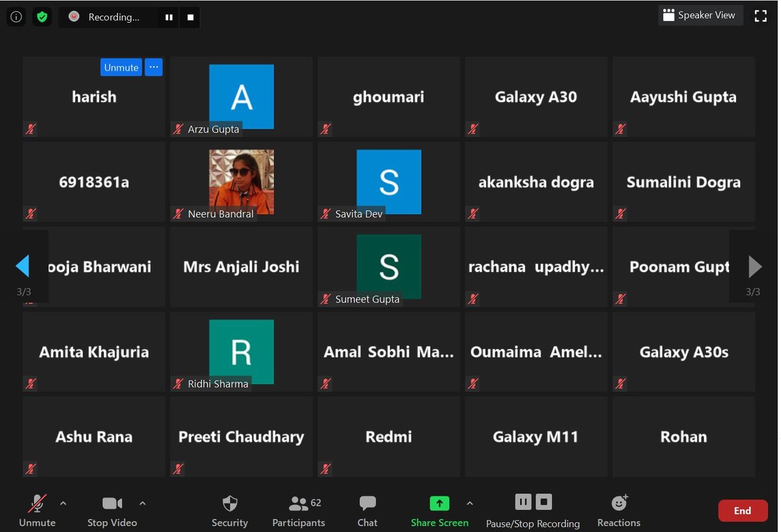
Task: Switch to Speaker View
Action: pos(700,16)
